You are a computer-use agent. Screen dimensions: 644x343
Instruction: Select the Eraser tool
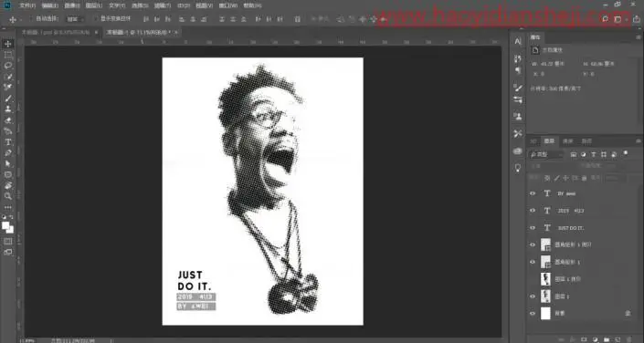pyautogui.click(x=8, y=120)
